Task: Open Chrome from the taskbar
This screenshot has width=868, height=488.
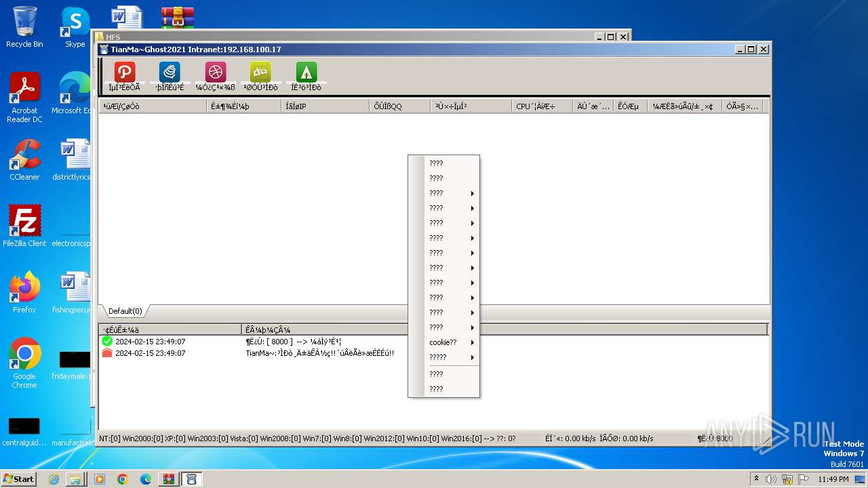Action: (122, 479)
